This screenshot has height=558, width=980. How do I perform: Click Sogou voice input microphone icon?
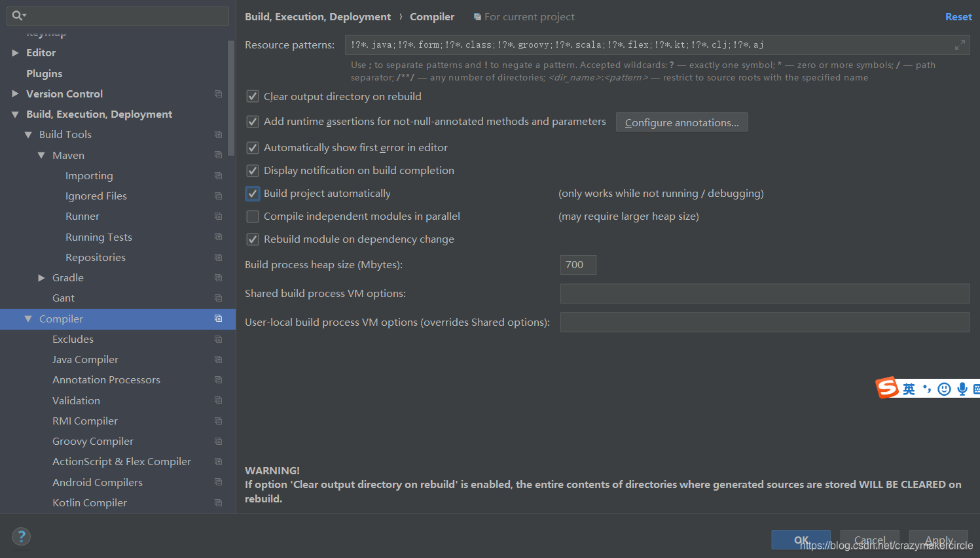point(962,389)
